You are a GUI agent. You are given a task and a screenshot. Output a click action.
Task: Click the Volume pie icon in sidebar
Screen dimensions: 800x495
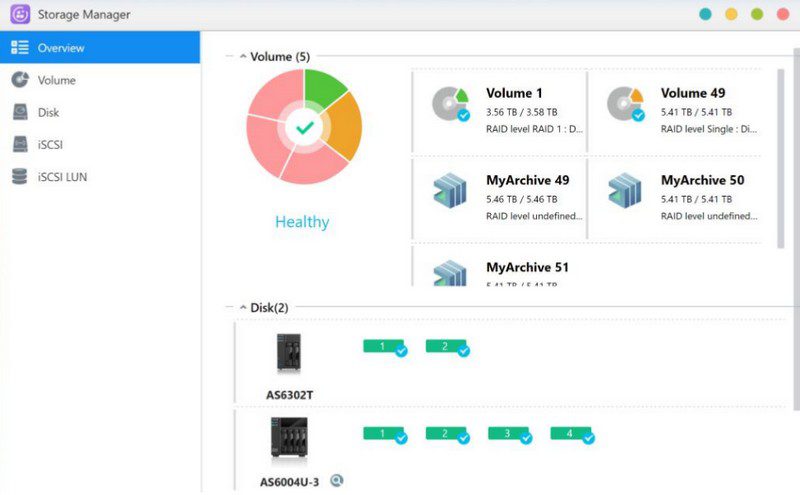pos(20,80)
